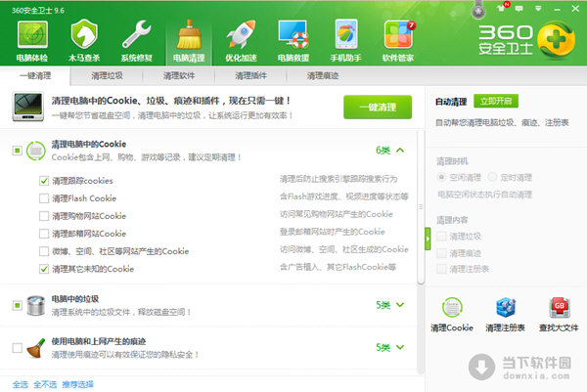Select 定时清理 radio option
Viewport: 587px width, 392px height.
coord(492,177)
